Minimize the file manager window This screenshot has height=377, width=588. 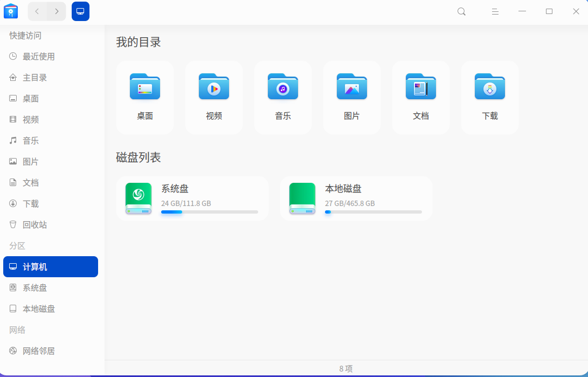click(522, 11)
